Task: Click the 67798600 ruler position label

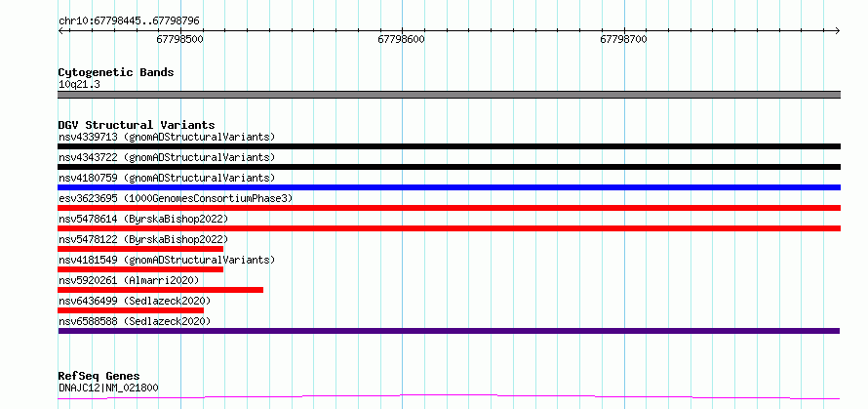Action: point(402,40)
